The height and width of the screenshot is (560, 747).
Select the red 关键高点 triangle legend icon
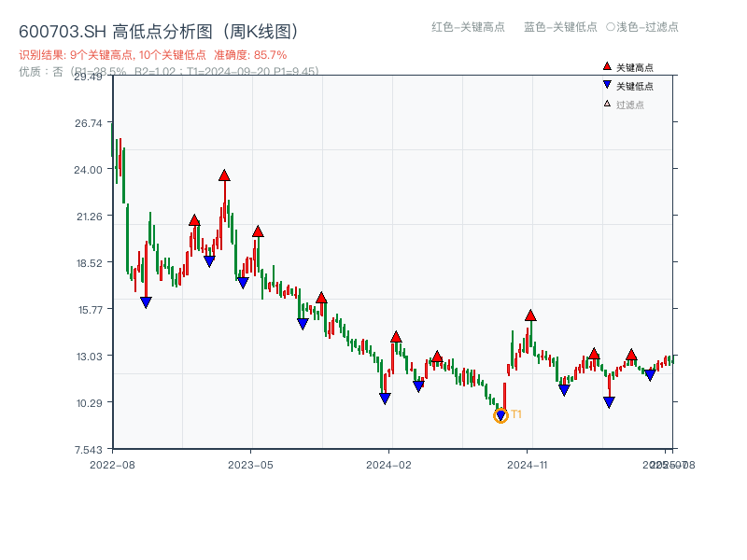click(x=607, y=66)
